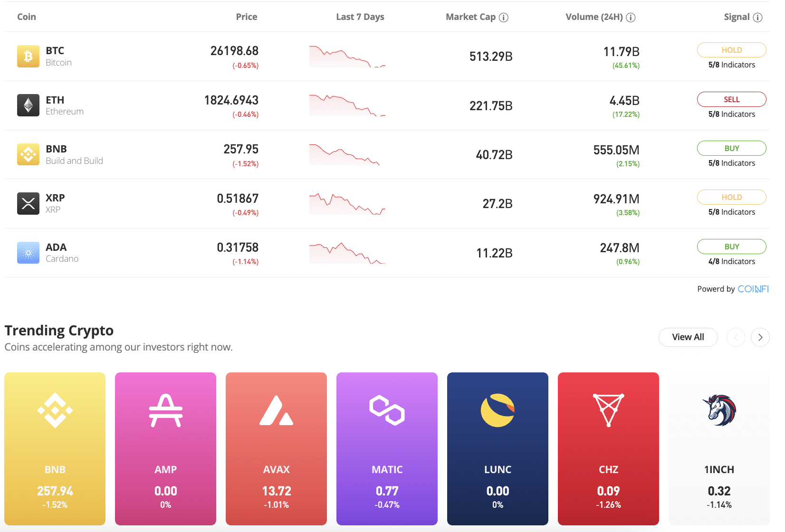
Task: Select the BTC Bitcoin name text
Action: [x=58, y=57]
